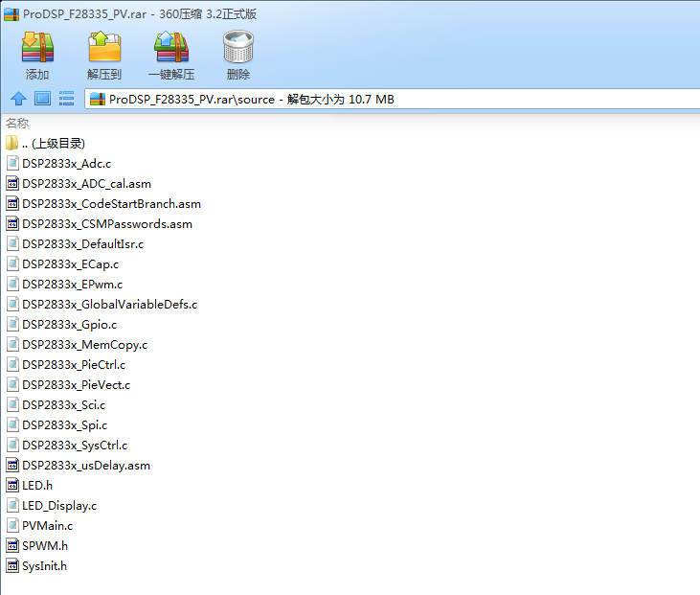
Task: Click the 添加 (Add) toolbar icon
Action: pos(37,47)
